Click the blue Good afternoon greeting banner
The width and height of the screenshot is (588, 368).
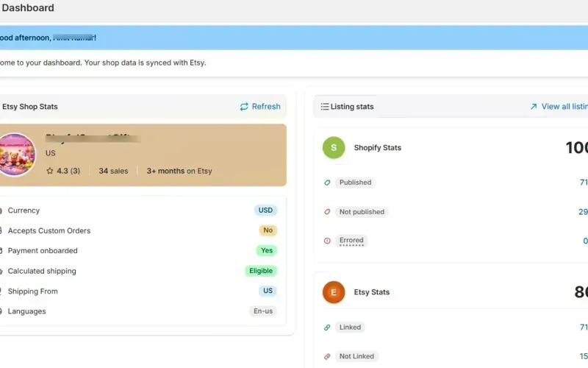tap(294, 38)
